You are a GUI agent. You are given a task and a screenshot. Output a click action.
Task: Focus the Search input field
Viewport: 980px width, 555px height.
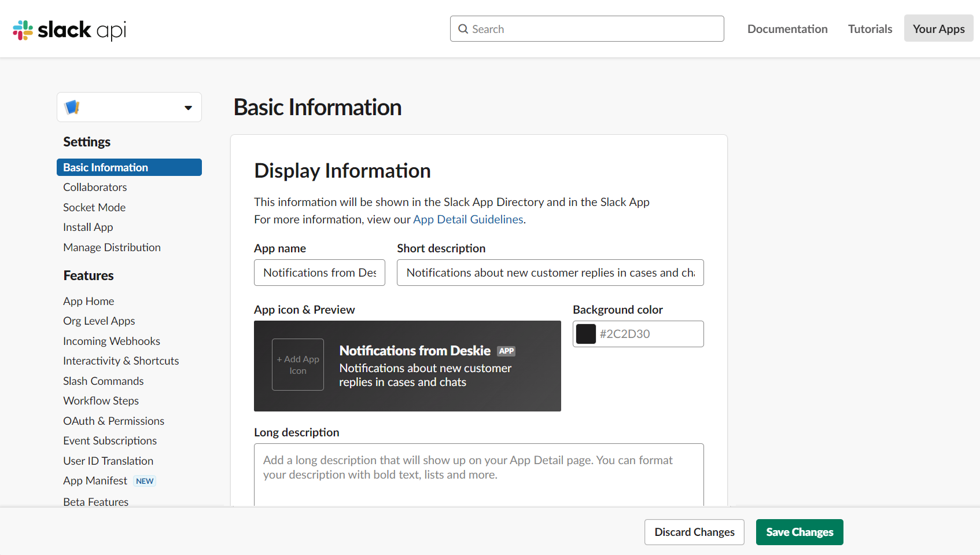click(x=587, y=29)
